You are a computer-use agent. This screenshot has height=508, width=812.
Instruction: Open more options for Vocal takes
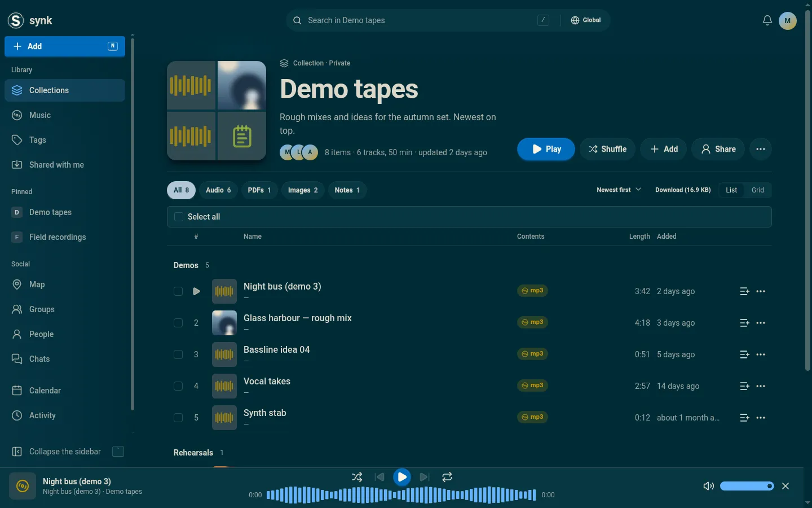click(x=761, y=386)
